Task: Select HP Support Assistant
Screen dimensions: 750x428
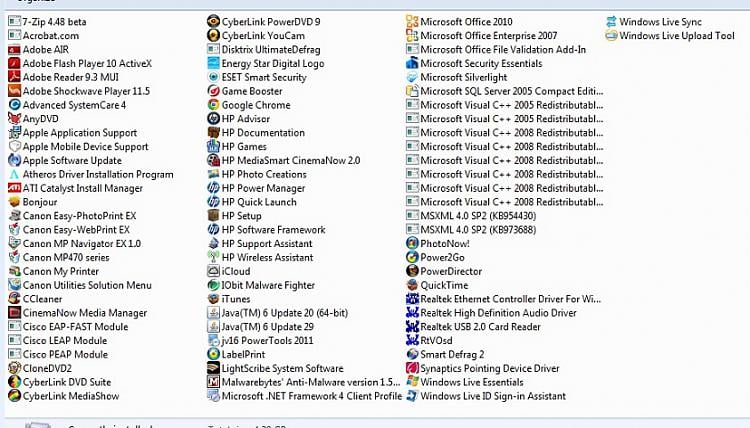Action: point(260,243)
